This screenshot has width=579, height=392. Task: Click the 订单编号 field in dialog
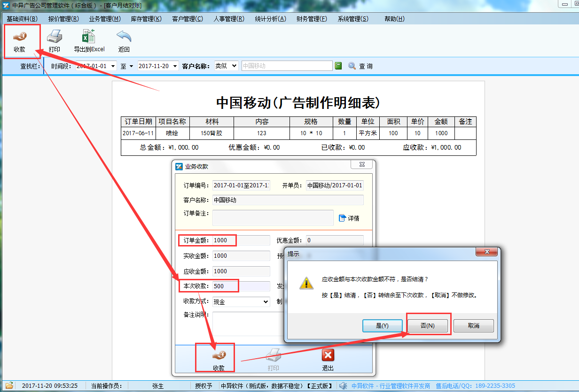click(241, 185)
